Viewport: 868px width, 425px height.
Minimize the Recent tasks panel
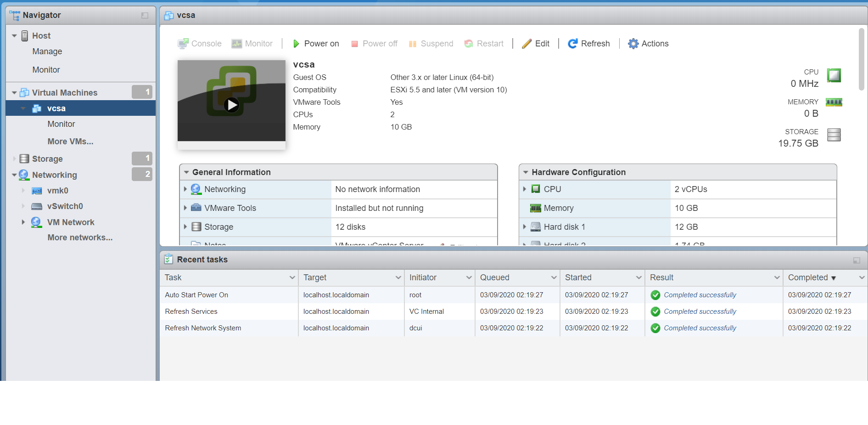[x=857, y=261]
